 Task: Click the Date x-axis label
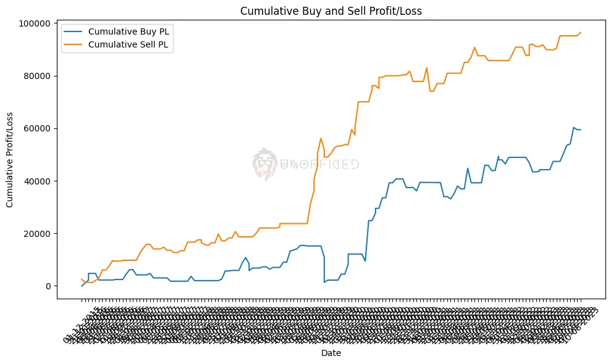[x=331, y=354]
